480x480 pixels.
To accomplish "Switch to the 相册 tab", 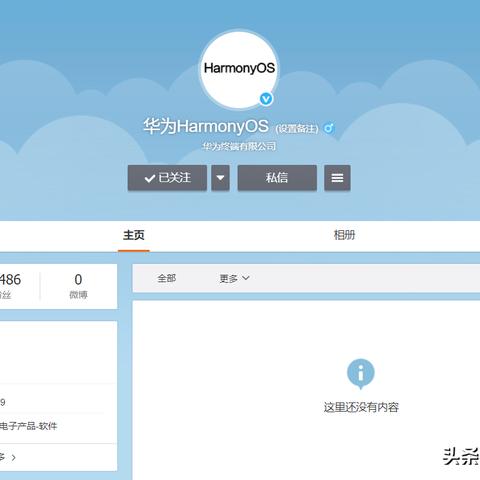I will 344,235.
